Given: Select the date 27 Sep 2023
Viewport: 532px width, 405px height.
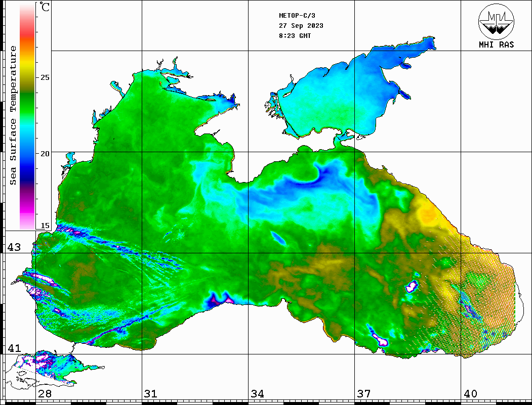Looking at the screenshot, I should click(x=301, y=26).
